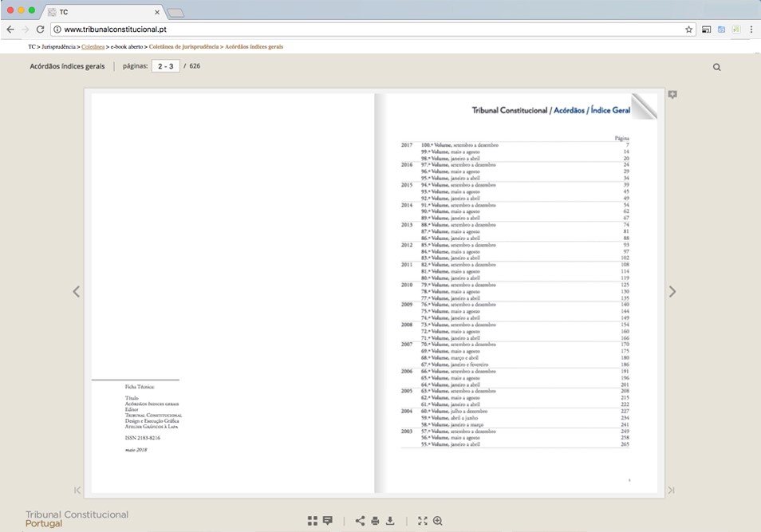The image size is (761, 532).
Task: Open the page thumbnails grid view
Action: pyautogui.click(x=313, y=521)
